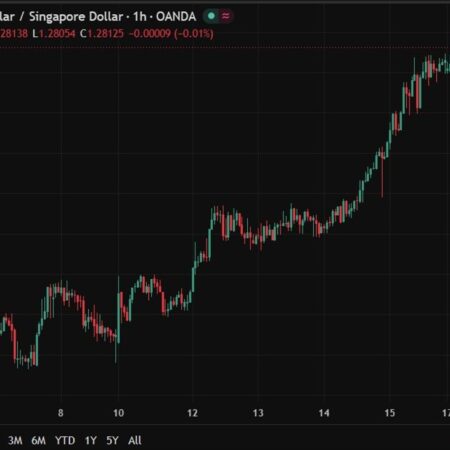Select the 3M time range button
This screenshot has height=450, width=450.
point(15,440)
